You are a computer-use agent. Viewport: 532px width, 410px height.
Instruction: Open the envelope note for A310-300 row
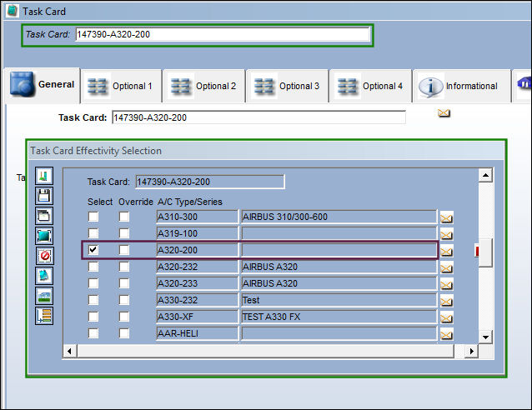446,217
